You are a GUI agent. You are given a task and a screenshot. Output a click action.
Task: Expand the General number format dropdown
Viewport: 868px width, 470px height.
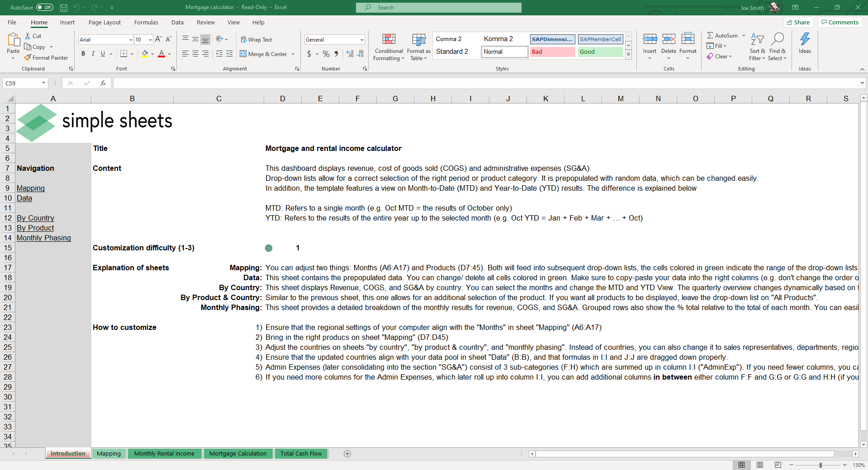pos(362,40)
